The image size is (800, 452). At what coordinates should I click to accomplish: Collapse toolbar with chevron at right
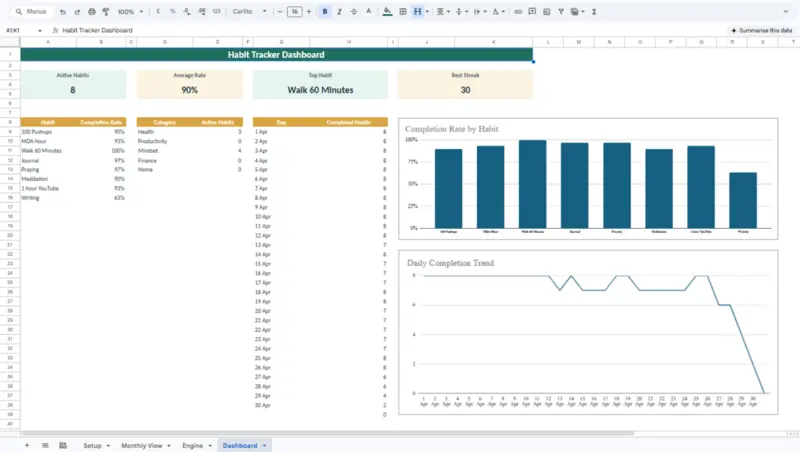pyautogui.click(x=785, y=12)
